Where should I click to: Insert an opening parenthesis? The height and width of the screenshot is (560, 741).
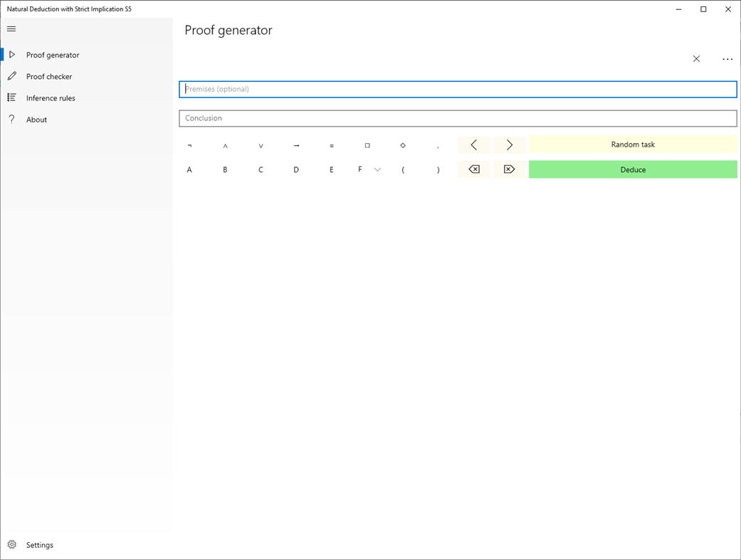tap(403, 169)
